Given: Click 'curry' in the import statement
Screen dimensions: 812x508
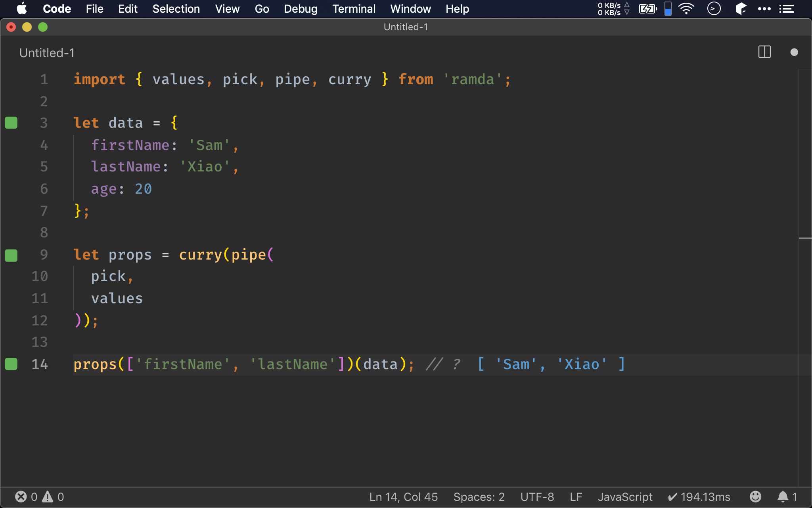Looking at the screenshot, I should click(350, 79).
